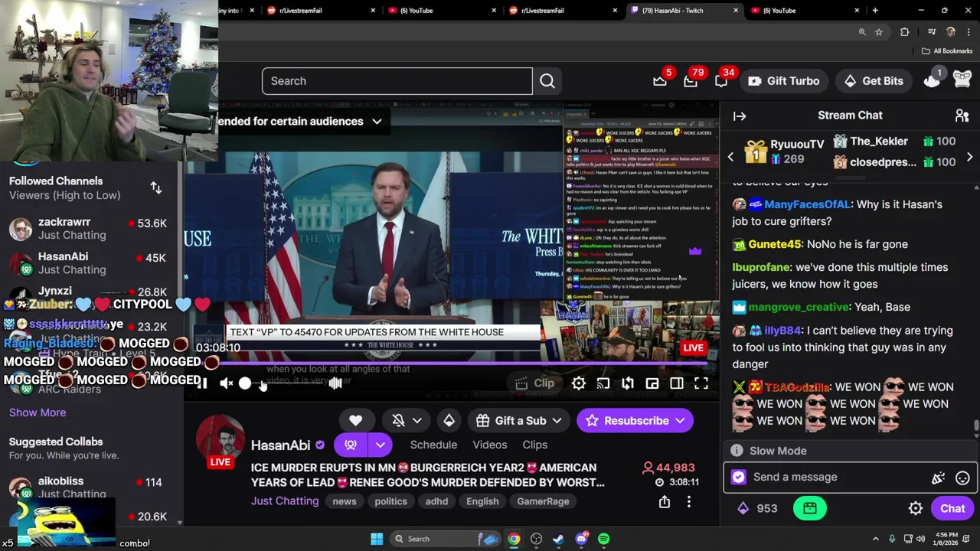Open the Power-ups party popper icon
Screen dimensions: 980x551
(x=938, y=478)
